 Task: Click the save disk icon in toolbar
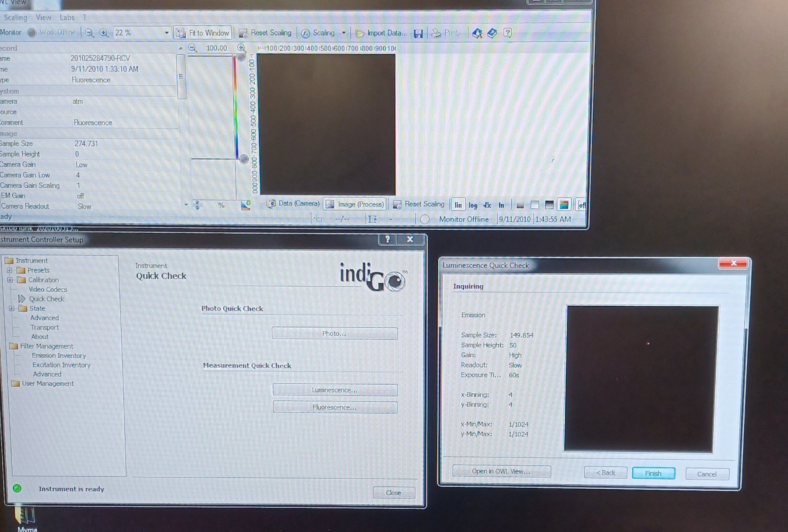(x=418, y=34)
